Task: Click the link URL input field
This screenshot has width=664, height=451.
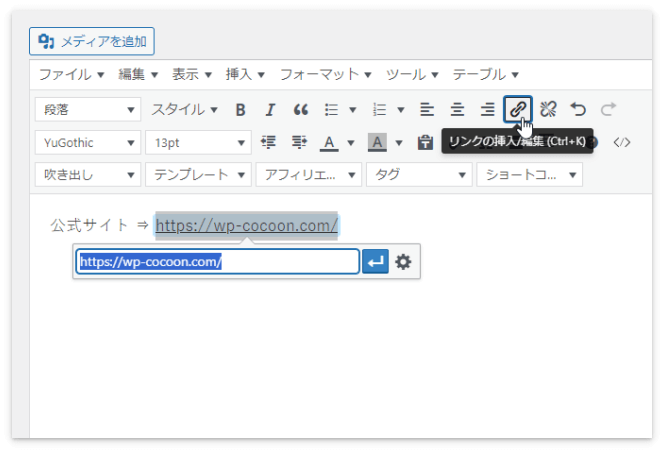Action: pos(218,261)
